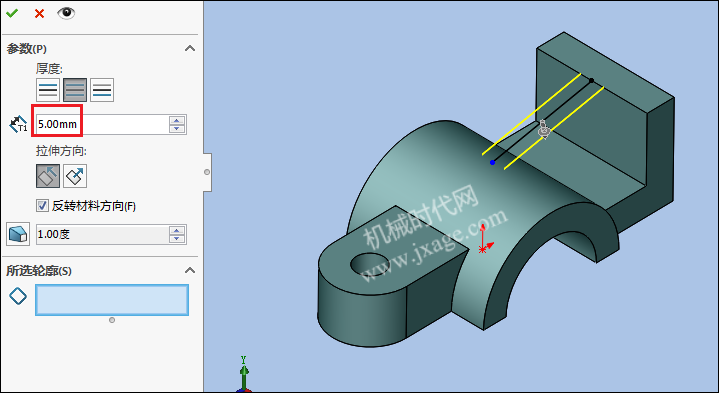Collapse the 所选轮廓(S) section

point(190,271)
